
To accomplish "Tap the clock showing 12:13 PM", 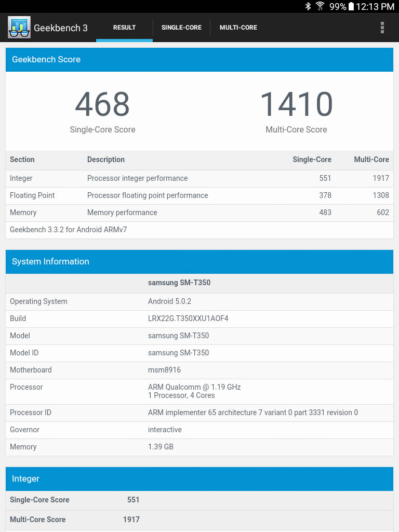I will click(x=375, y=6).
